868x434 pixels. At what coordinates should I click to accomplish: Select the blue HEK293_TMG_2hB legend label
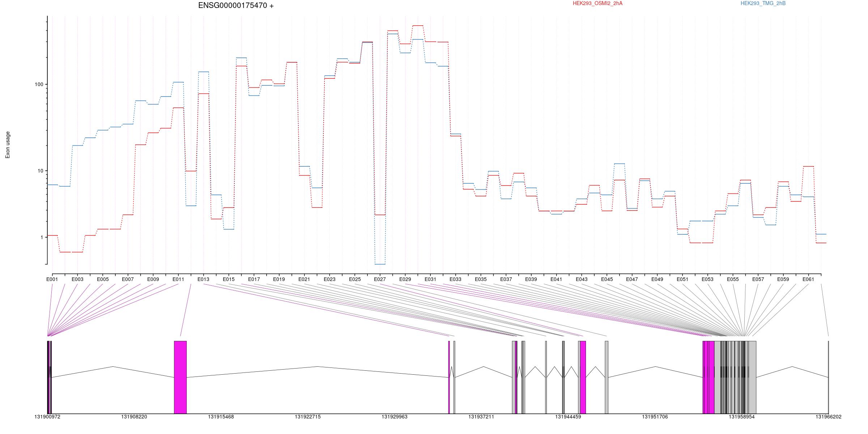coord(763,4)
